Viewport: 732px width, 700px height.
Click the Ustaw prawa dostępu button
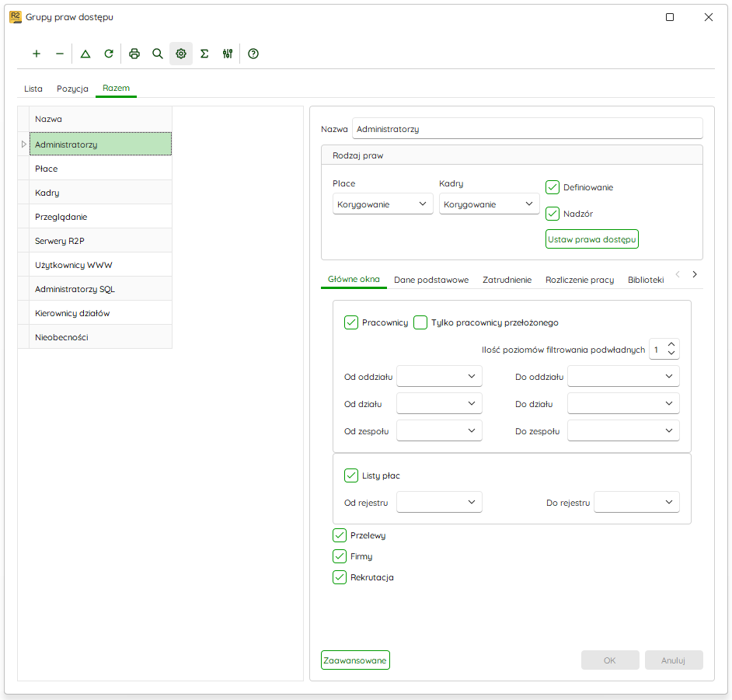click(x=592, y=239)
